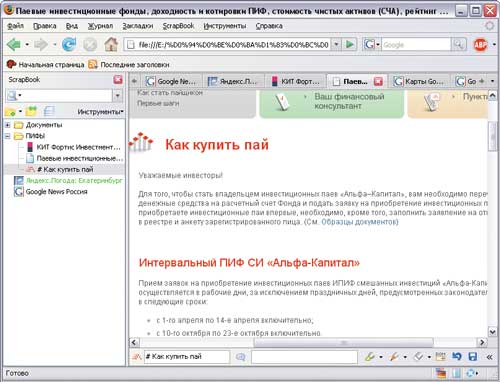Close the ScrapBook sidebar with red X
Image resolution: width=500 pixels, height=382 pixels.
118,80
